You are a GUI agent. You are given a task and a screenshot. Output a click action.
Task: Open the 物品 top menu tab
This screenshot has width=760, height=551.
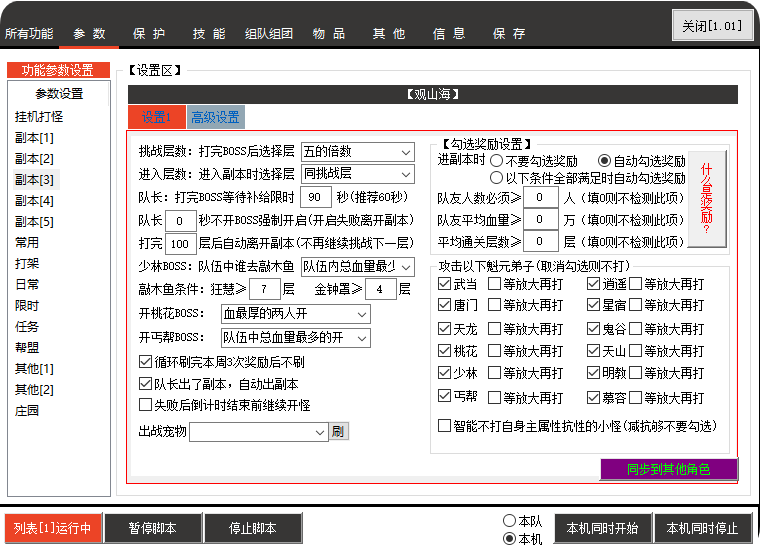point(328,34)
